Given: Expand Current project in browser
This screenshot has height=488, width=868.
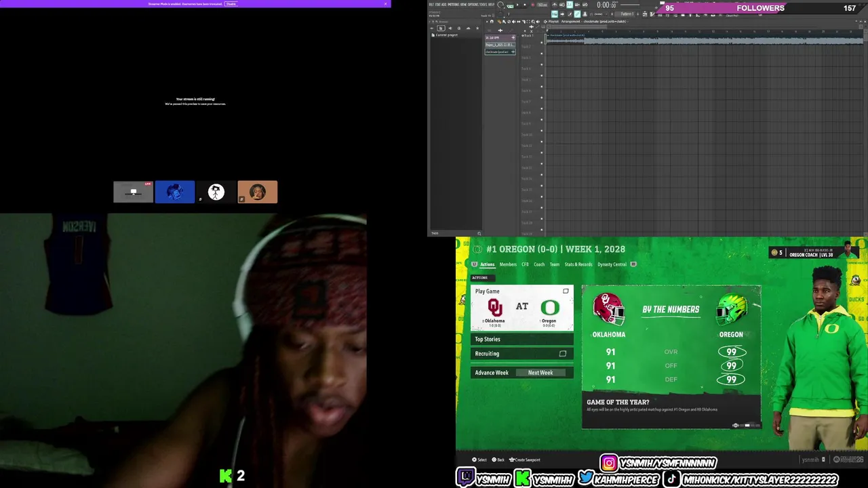Looking at the screenshot, I should tap(445, 35).
